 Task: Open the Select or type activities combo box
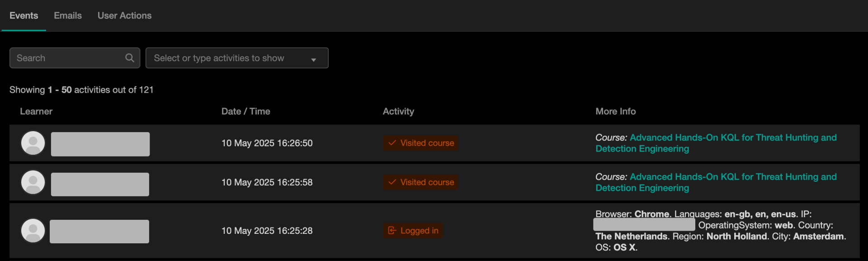(237, 58)
